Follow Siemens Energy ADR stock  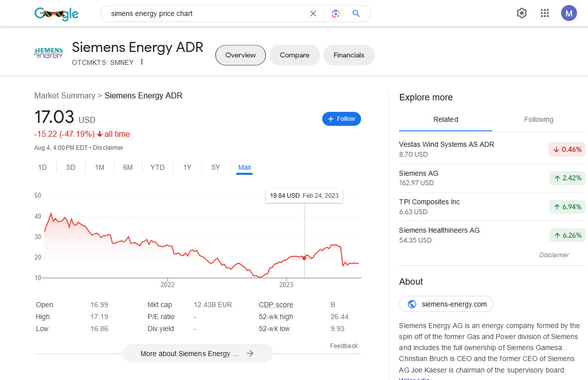click(341, 119)
